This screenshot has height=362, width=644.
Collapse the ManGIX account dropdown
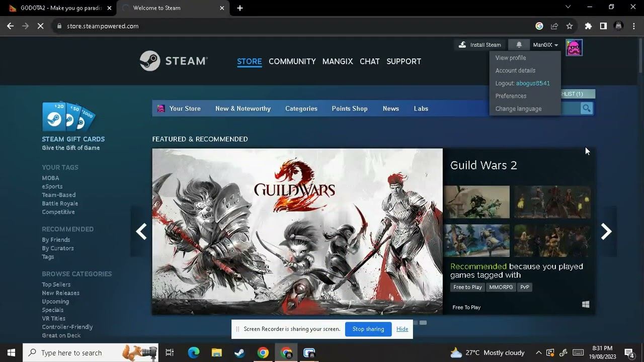545,45
